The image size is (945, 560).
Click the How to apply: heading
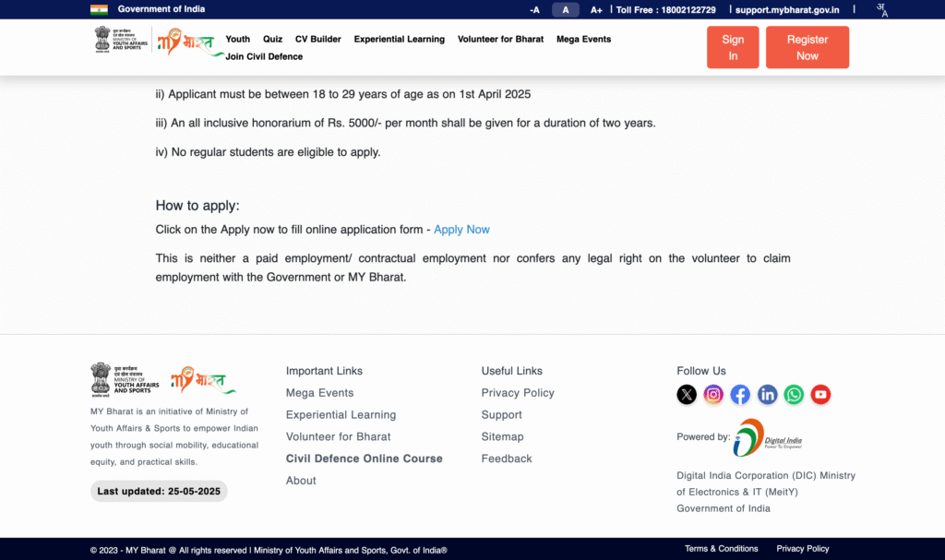click(x=197, y=206)
